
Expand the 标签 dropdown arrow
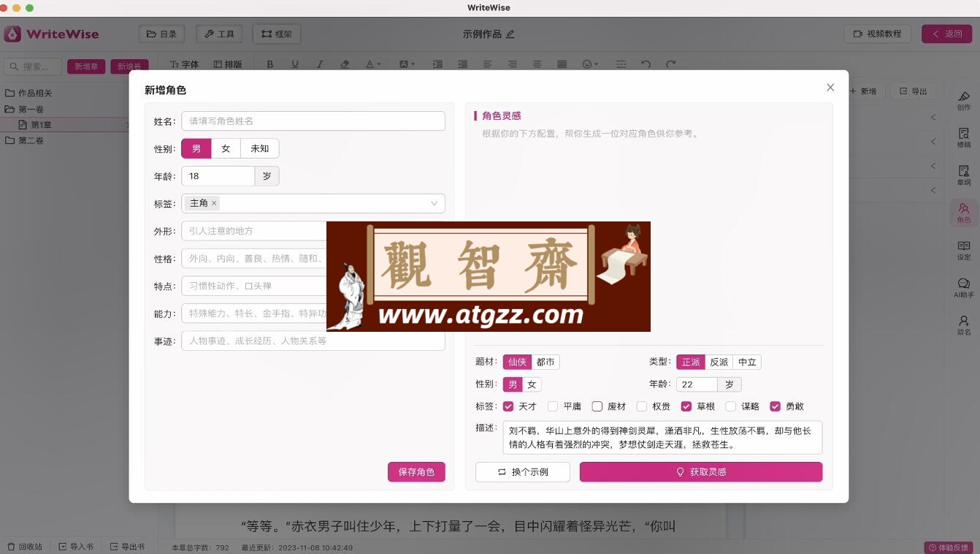click(x=434, y=203)
